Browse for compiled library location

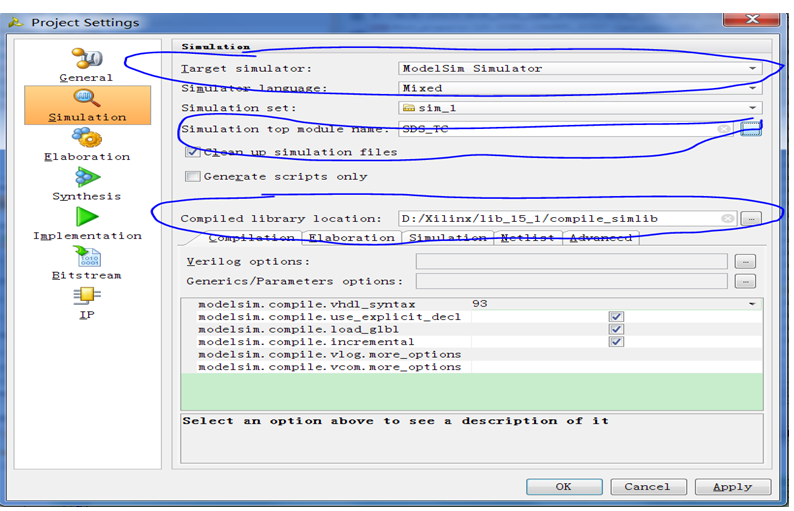click(x=751, y=218)
